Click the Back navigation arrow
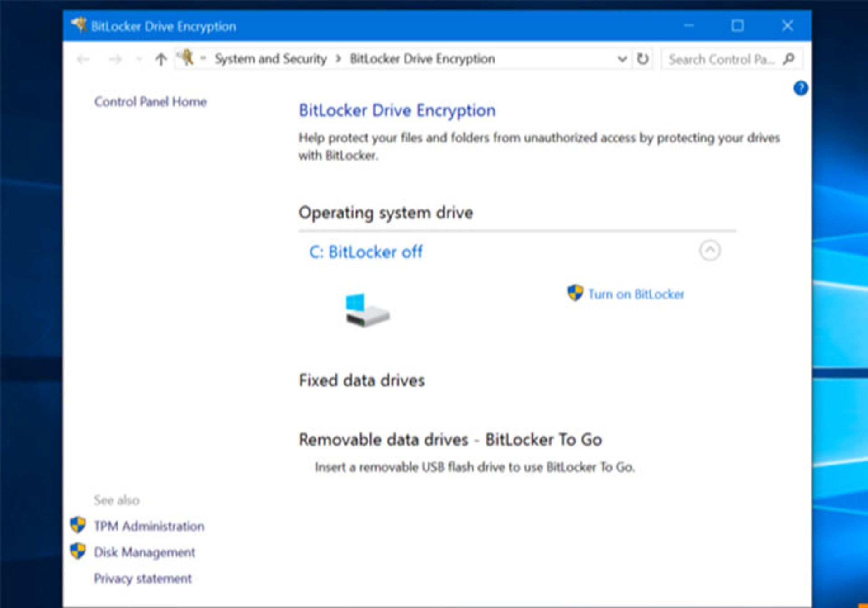 pyautogui.click(x=83, y=59)
